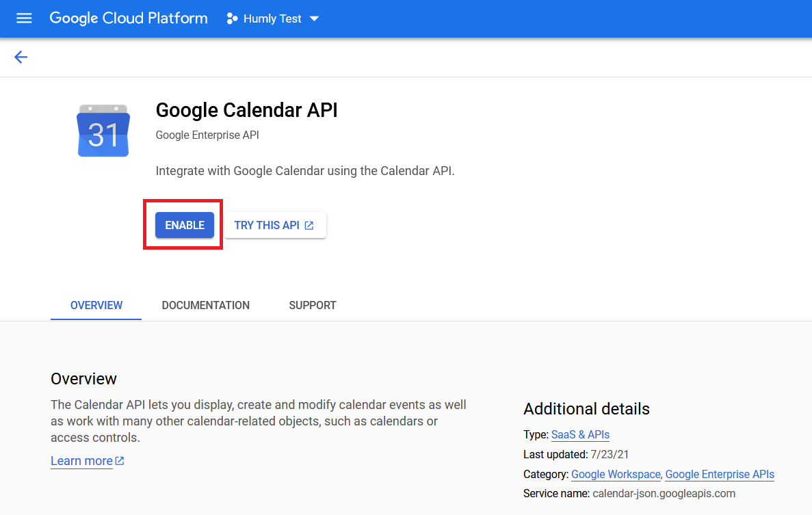
Task: Switch to the SUPPORT tab
Action: pyautogui.click(x=312, y=305)
